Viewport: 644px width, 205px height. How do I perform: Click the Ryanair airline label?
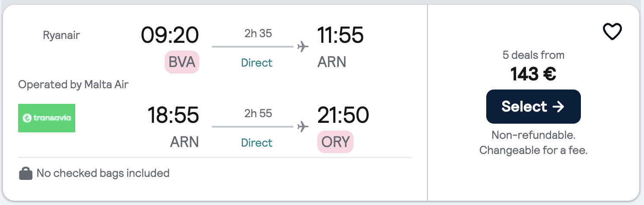click(x=61, y=35)
